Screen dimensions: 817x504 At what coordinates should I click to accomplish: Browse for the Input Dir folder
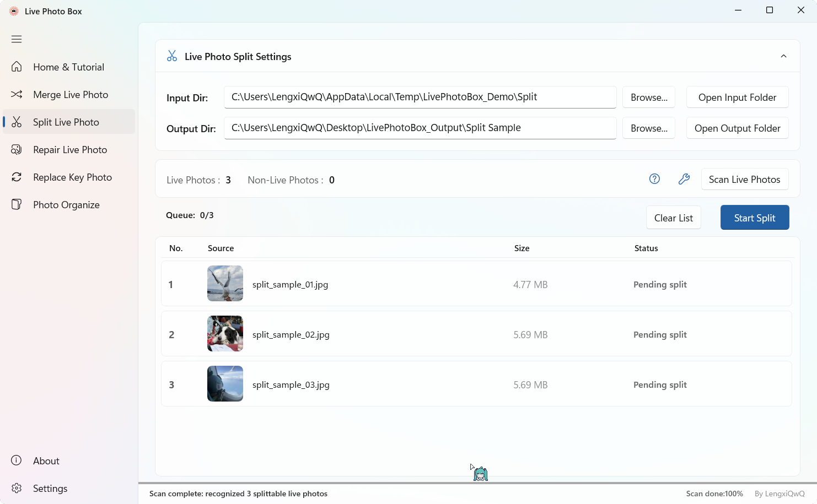[649, 97]
